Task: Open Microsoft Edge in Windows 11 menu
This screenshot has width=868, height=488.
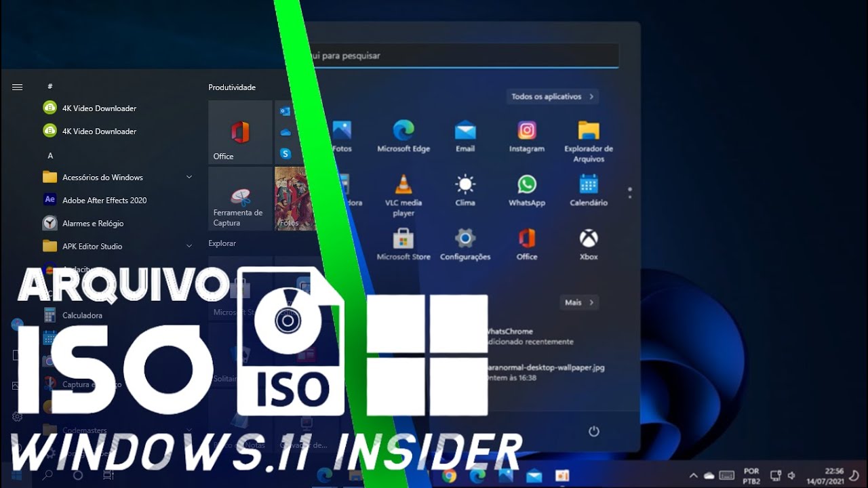Action: click(x=403, y=136)
